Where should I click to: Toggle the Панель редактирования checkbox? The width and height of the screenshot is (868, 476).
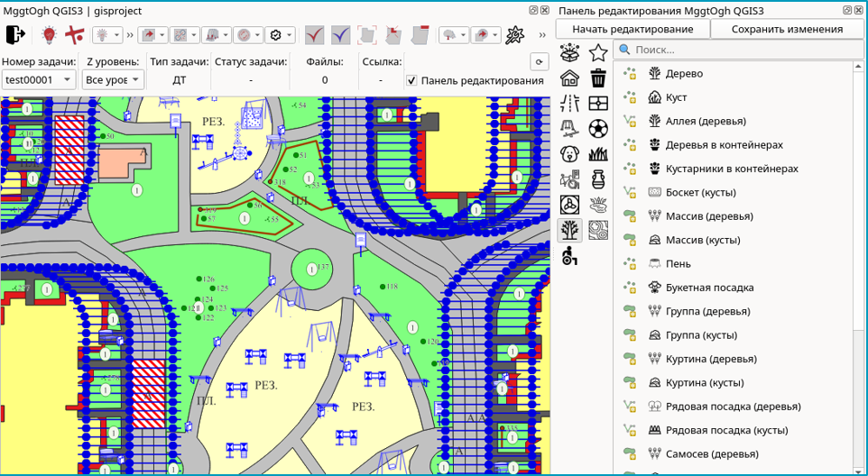pos(411,81)
